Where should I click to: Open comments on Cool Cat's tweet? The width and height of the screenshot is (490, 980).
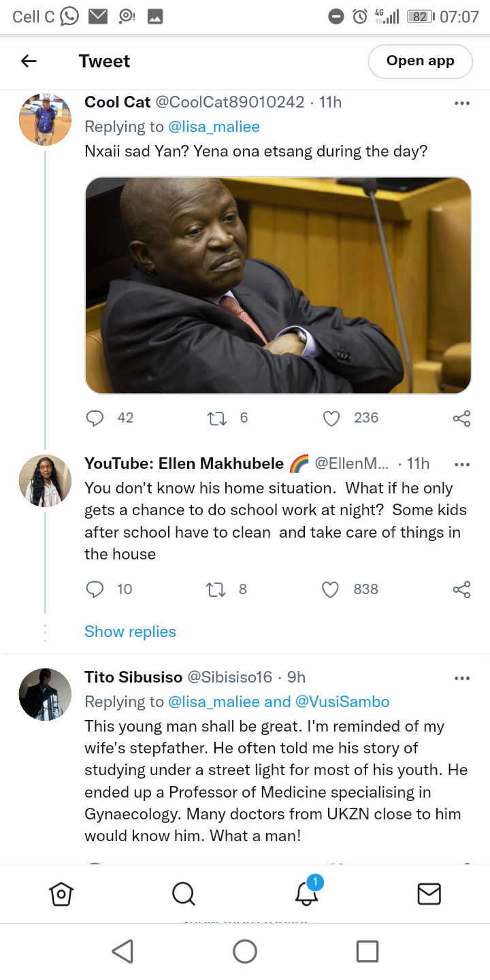(95, 418)
